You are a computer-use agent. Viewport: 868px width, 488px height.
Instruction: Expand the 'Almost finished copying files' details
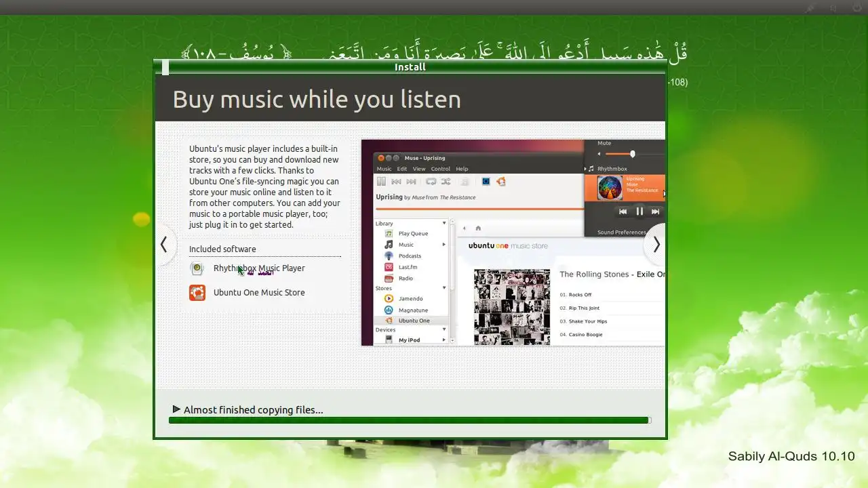(176, 409)
